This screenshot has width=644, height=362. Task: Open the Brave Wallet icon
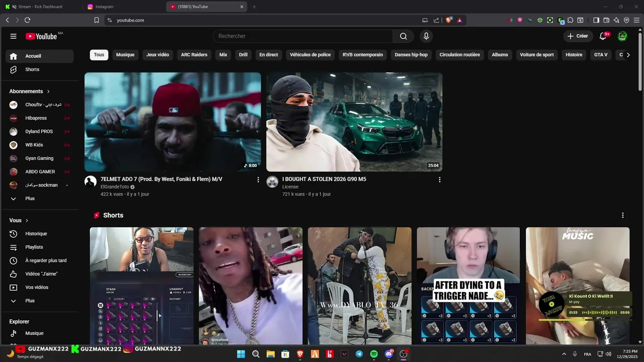tap(606, 20)
